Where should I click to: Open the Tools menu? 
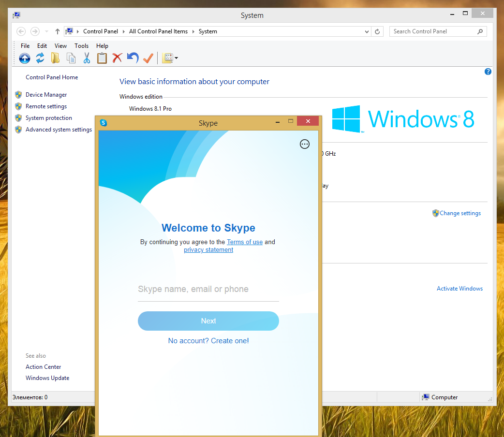[x=82, y=45]
